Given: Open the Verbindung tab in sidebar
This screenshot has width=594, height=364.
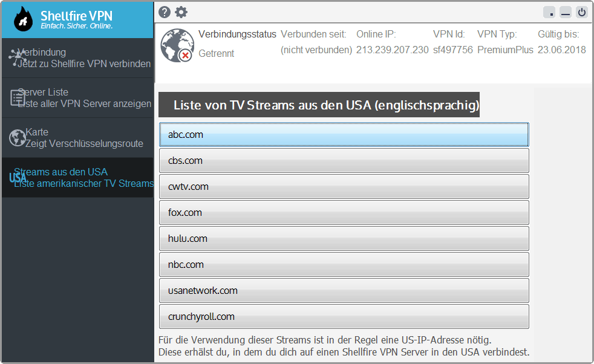Looking at the screenshot, I should [77, 58].
